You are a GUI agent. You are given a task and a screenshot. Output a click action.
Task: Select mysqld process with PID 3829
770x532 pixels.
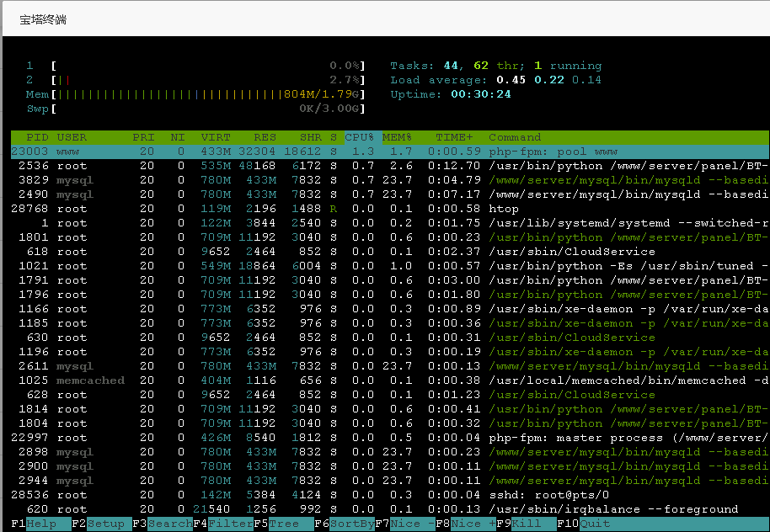[x=390, y=180]
